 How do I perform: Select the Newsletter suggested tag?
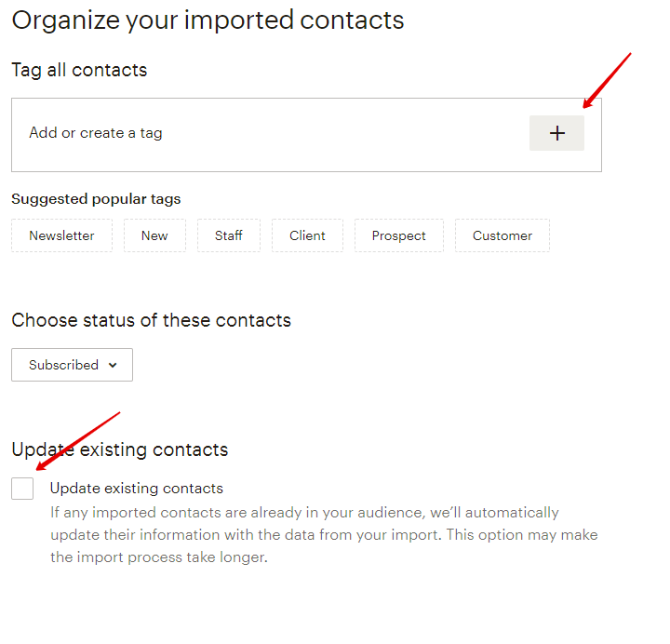tap(61, 235)
